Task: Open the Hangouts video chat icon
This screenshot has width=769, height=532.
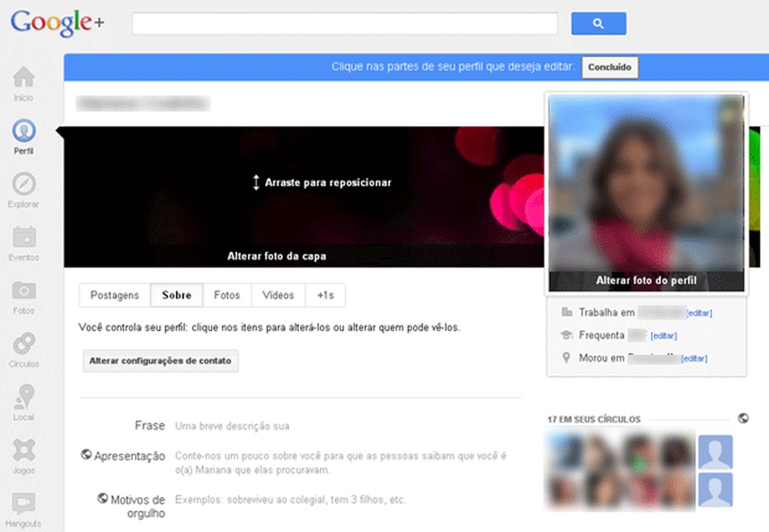Action: pyautogui.click(x=23, y=503)
